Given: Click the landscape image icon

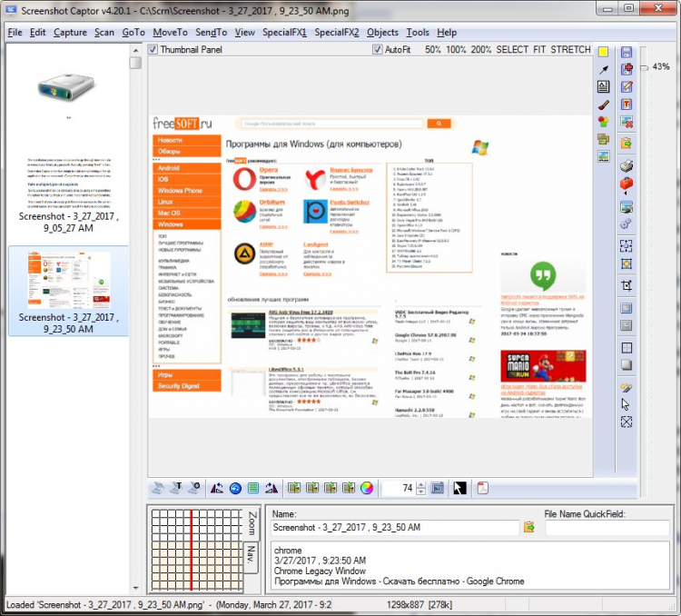Looking at the screenshot, I should coord(603,156).
